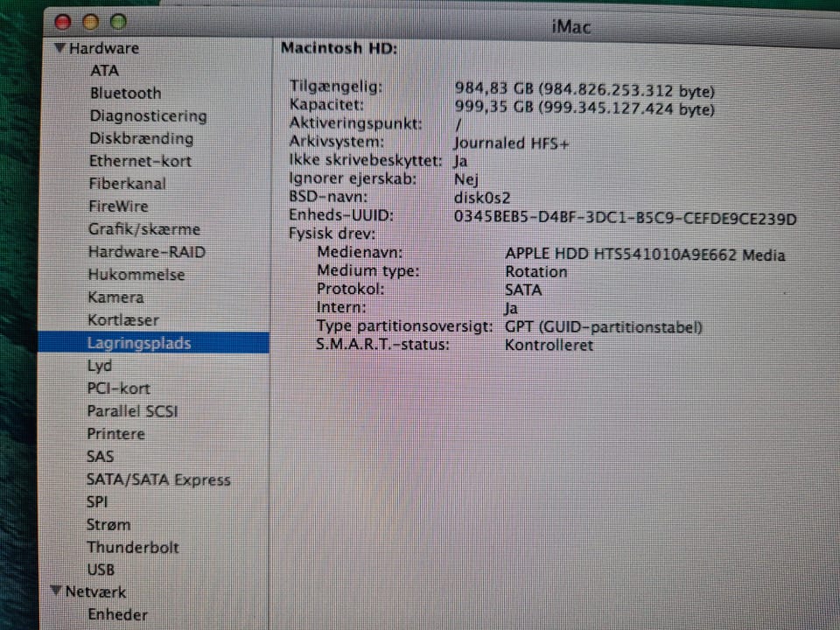
Task: Click the Hardware section label
Action: (x=104, y=48)
